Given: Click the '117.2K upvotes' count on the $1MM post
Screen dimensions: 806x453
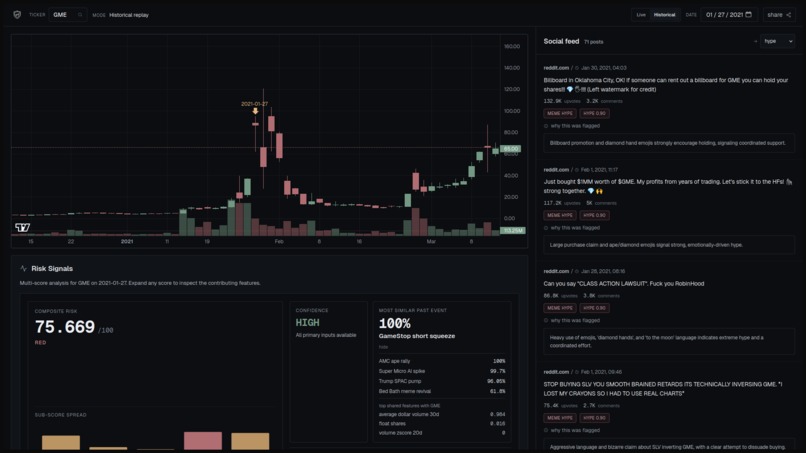Looking at the screenshot, I should 562,203.
